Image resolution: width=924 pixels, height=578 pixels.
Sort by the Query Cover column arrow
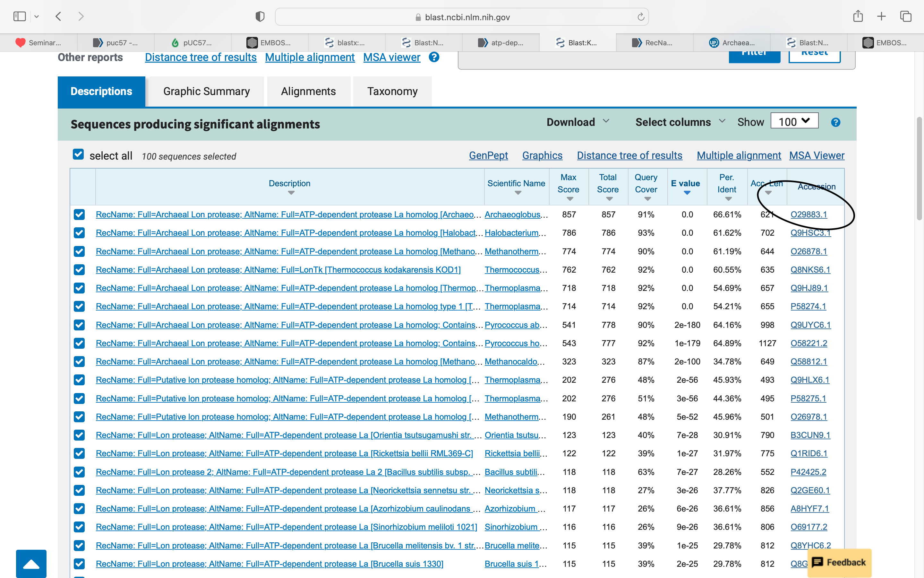(x=647, y=199)
